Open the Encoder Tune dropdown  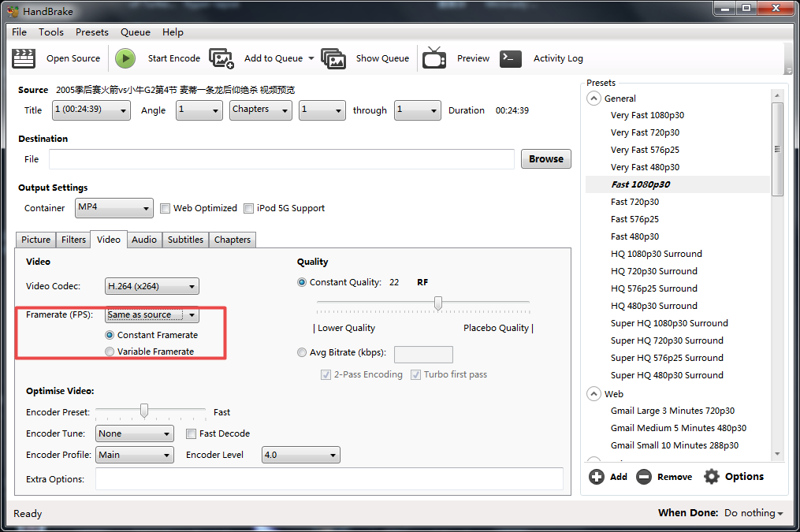[135, 433]
